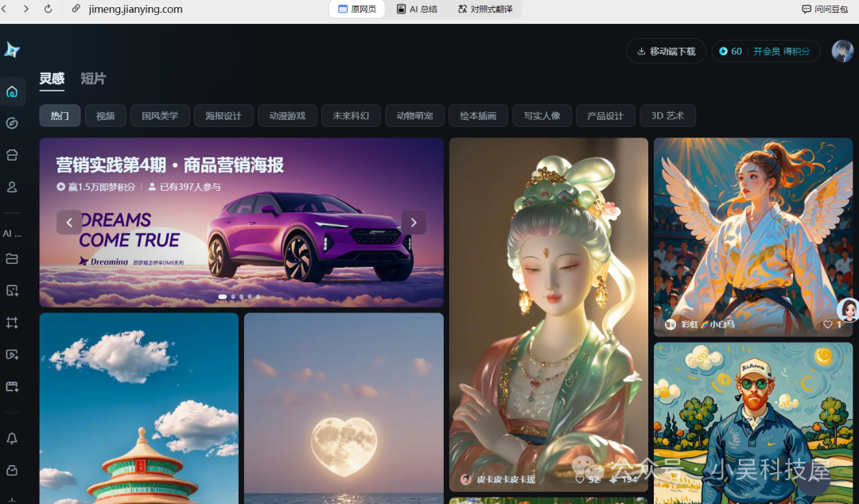Select 视频 category filter
Screen dimensions: 859x504
click(x=106, y=115)
